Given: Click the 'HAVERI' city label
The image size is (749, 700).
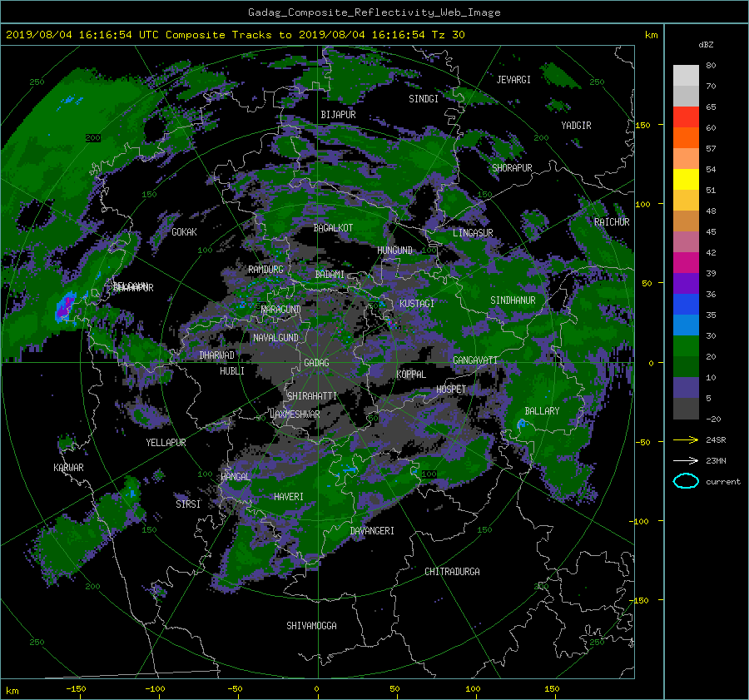Looking at the screenshot, I should 289,497.
